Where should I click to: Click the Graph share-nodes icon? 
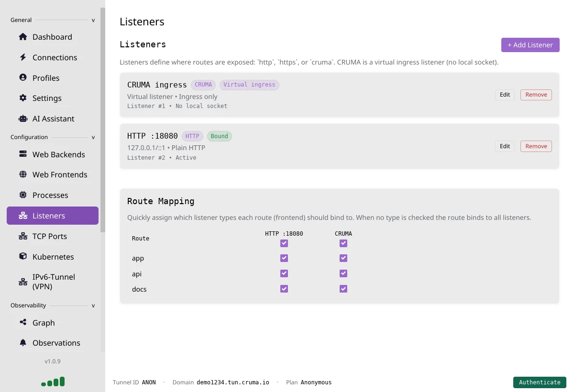pos(23,323)
